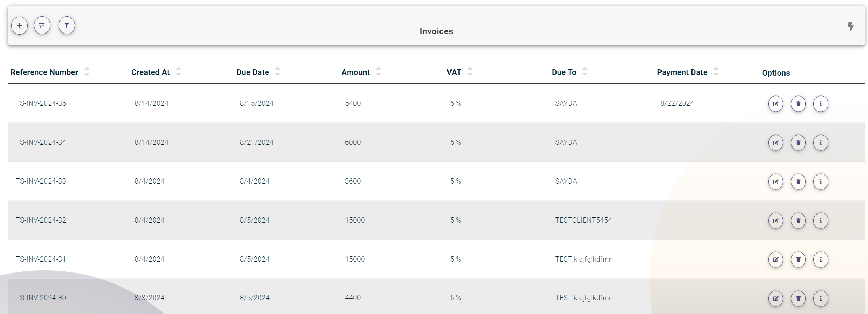The height and width of the screenshot is (314, 868).
Task: Sort table by Created At column
Action: [x=178, y=72]
